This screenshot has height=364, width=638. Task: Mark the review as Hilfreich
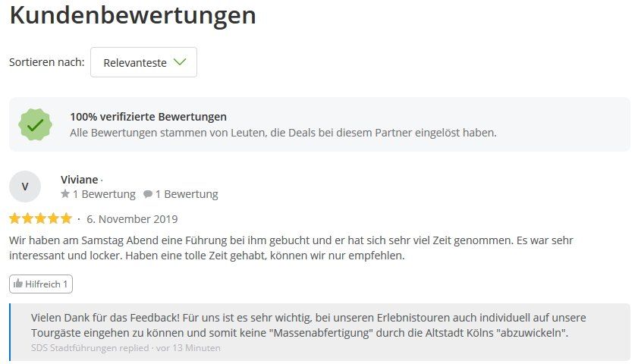(41, 284)
